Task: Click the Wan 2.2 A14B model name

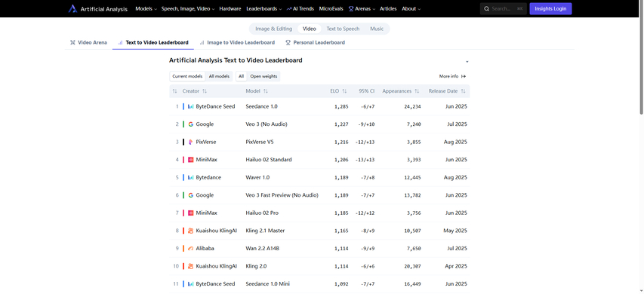Action: (x=263, y=249)
